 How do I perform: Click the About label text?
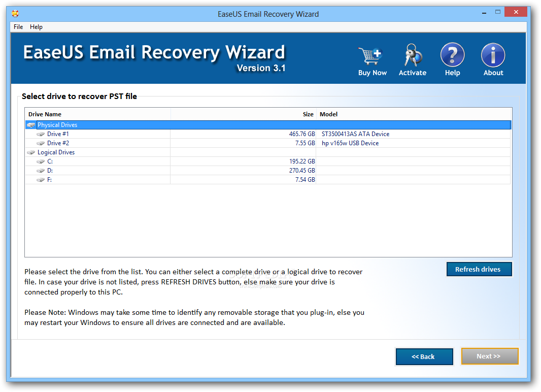(493, 73)
